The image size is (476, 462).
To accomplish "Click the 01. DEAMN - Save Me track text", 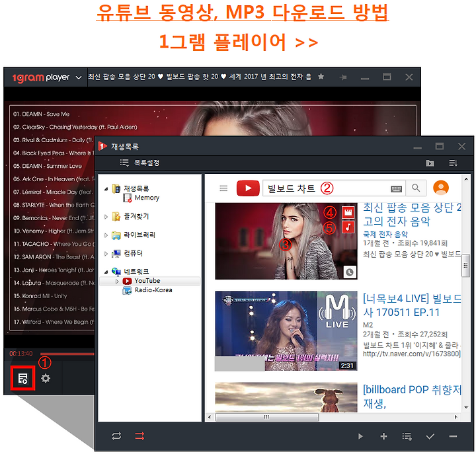I will click(x=41, y=114).
